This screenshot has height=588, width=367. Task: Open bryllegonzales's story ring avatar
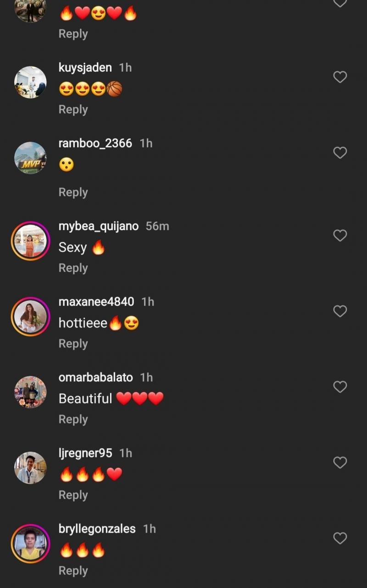click(x=31, y=544)
